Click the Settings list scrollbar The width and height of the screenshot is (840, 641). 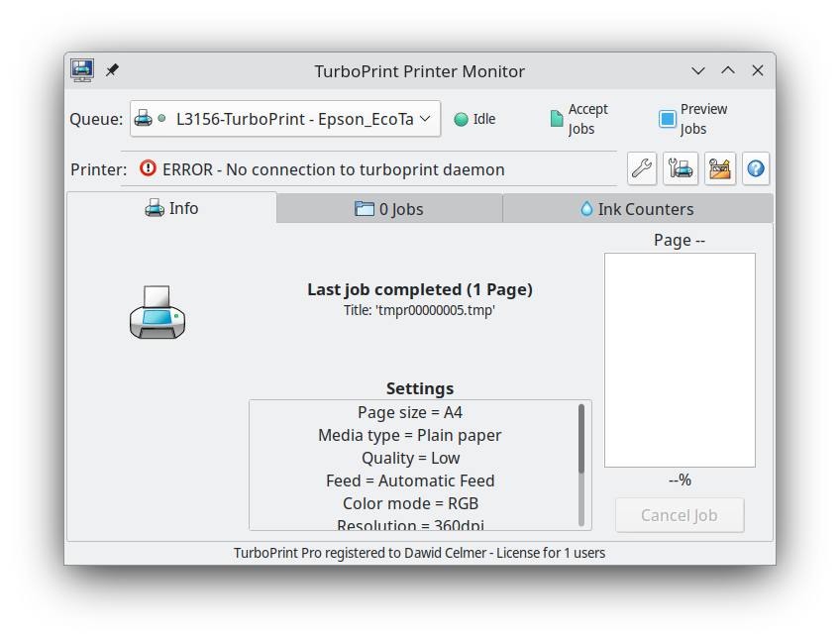[x=581, y=438]
